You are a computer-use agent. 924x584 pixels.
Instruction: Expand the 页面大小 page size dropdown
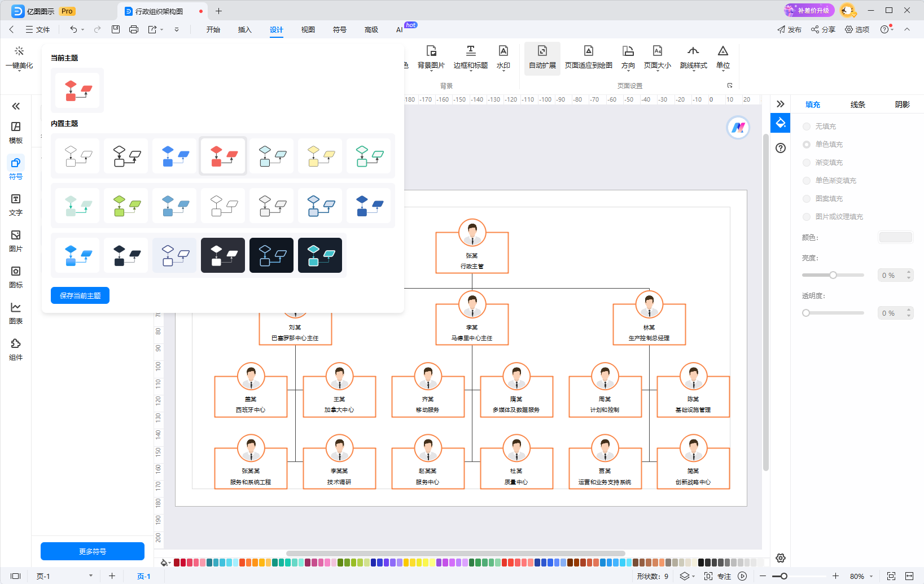657,58
